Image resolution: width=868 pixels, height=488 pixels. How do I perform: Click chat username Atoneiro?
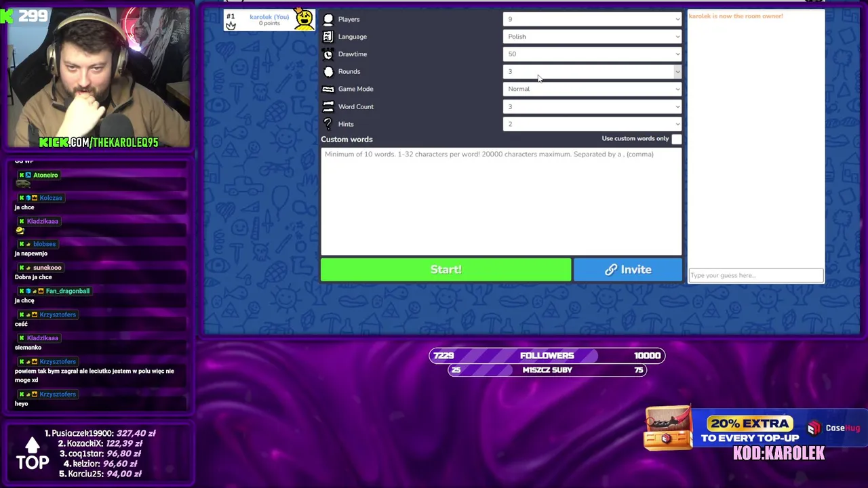[45, 175]
